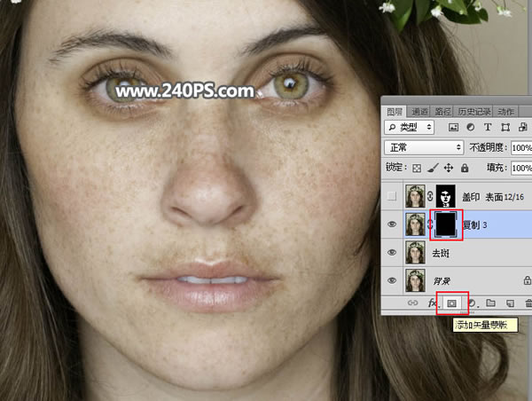Open the 历史记录 (History) tab

point(474,112)
